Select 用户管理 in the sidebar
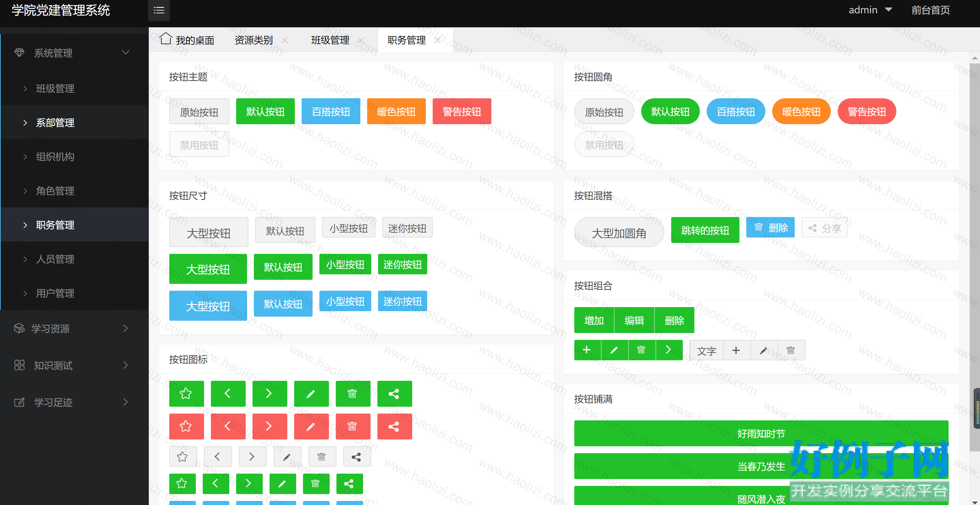980x505 pixels. (x=74, y=293)
